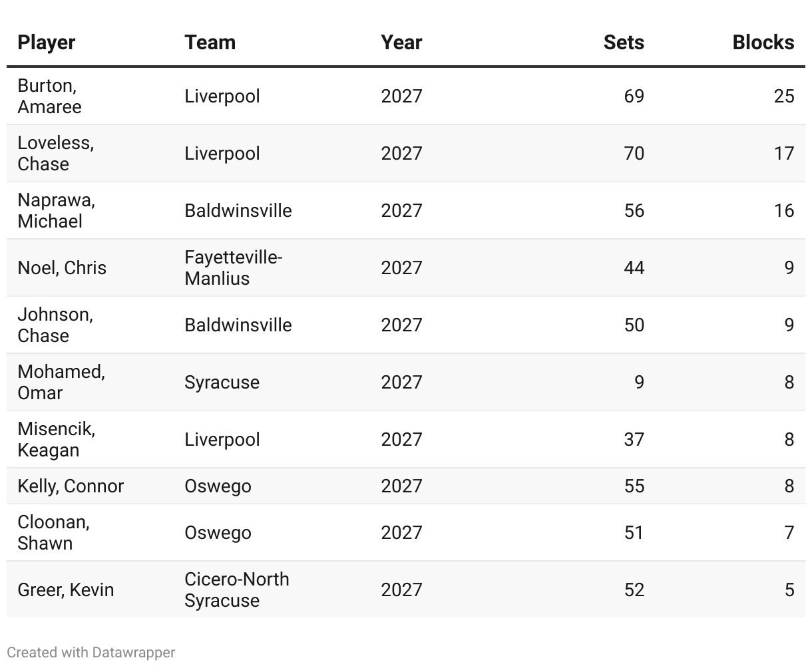Select the Year column header
The height and width of the screenshot is (668, 812).
pos(401,43)
